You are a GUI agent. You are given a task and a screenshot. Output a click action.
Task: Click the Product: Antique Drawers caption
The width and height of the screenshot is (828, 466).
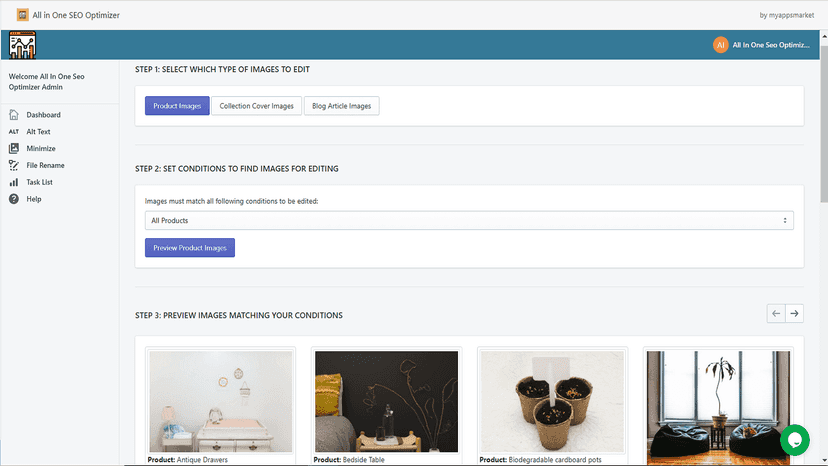pos(187,460)
